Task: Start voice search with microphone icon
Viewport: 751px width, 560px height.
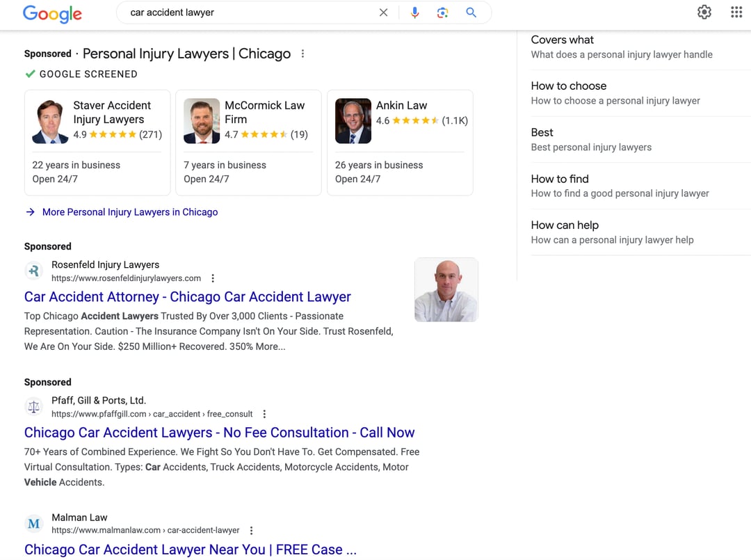Action: click(414, 13)
